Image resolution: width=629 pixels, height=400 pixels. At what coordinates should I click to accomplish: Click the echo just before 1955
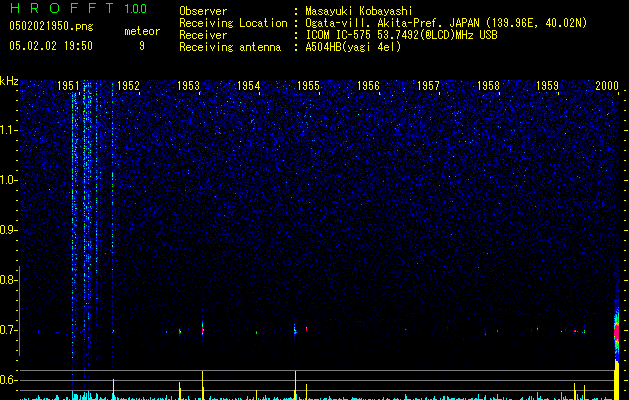[x=295, y=331]
